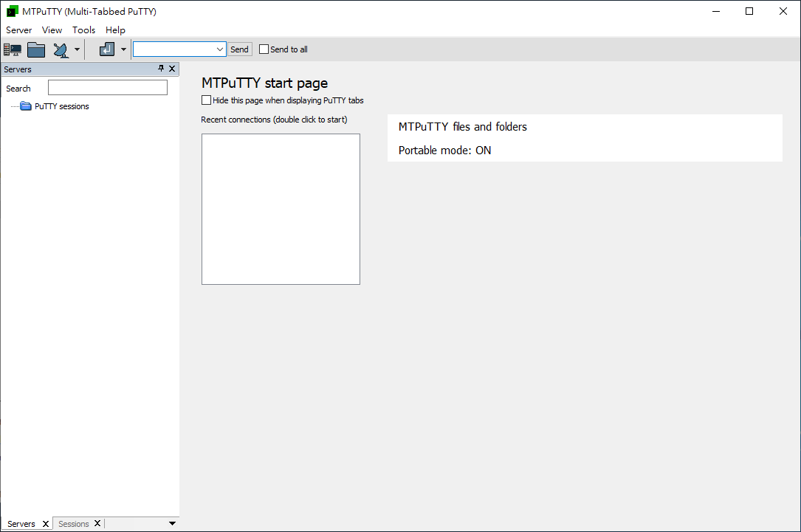Click the Add Folder toolbar icon
The image size is (801, 532).
35,49
